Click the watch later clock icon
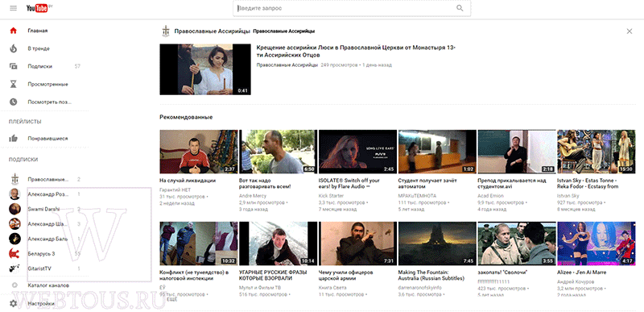 coord(14,102)
